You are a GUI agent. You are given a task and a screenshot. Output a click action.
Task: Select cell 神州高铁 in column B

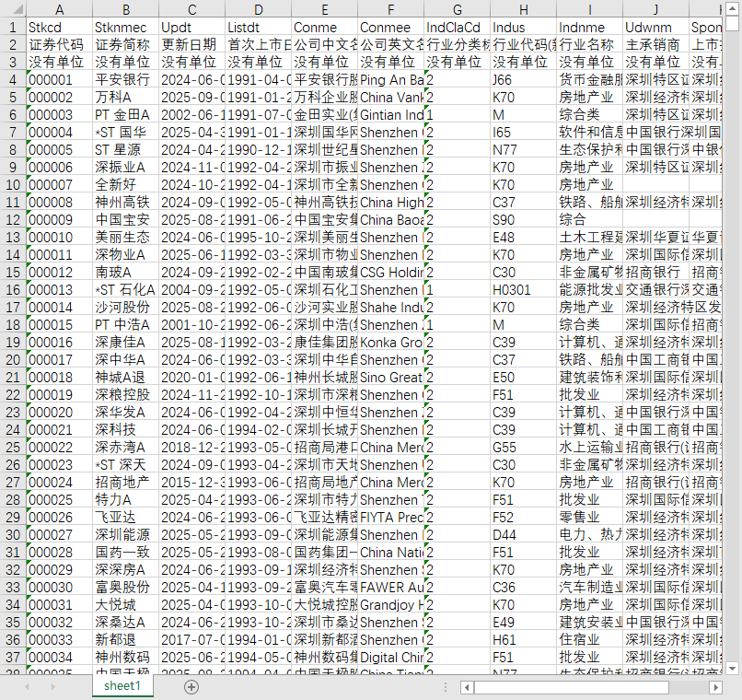(x=126, y=202)
